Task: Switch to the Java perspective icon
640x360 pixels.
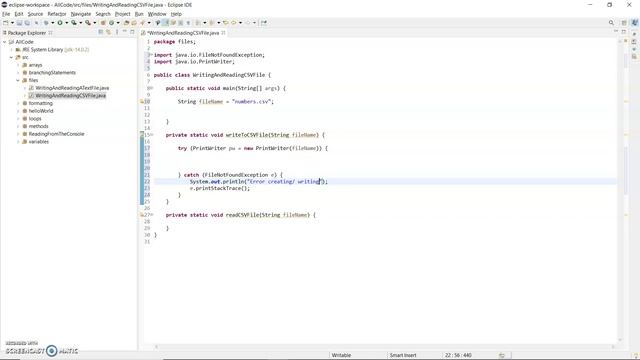Action: pos(634,23)
